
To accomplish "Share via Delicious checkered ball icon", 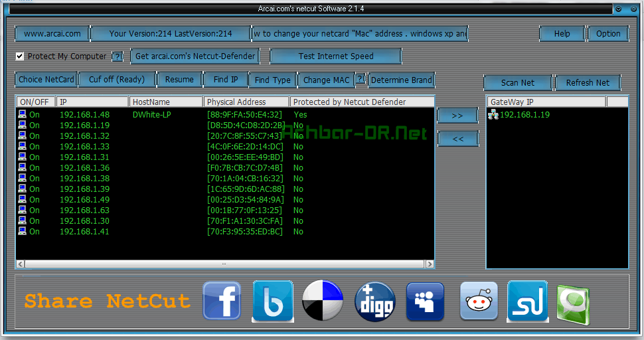I will tap(323, 300).
